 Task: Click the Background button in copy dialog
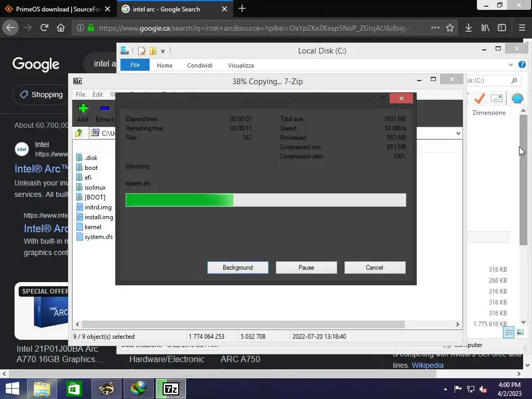pos(238,268)
